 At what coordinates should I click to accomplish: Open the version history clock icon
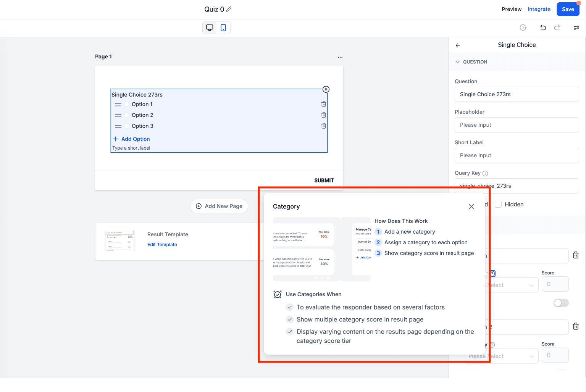tap(523, 27)
